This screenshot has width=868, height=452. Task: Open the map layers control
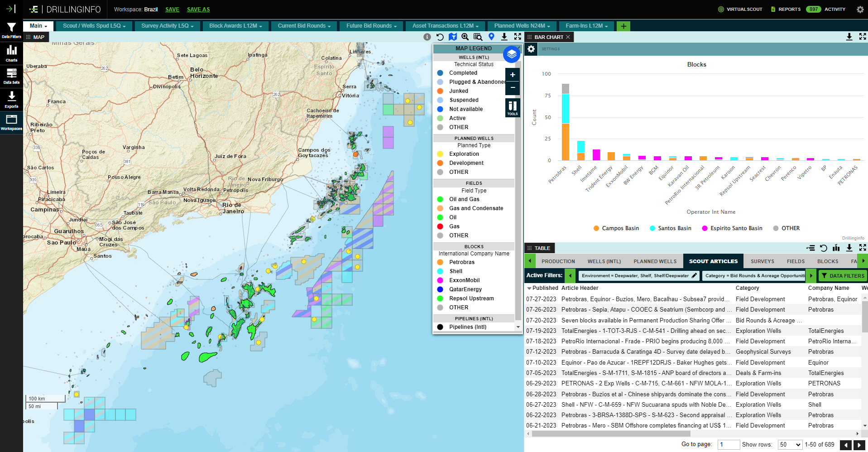click(511, 54)
